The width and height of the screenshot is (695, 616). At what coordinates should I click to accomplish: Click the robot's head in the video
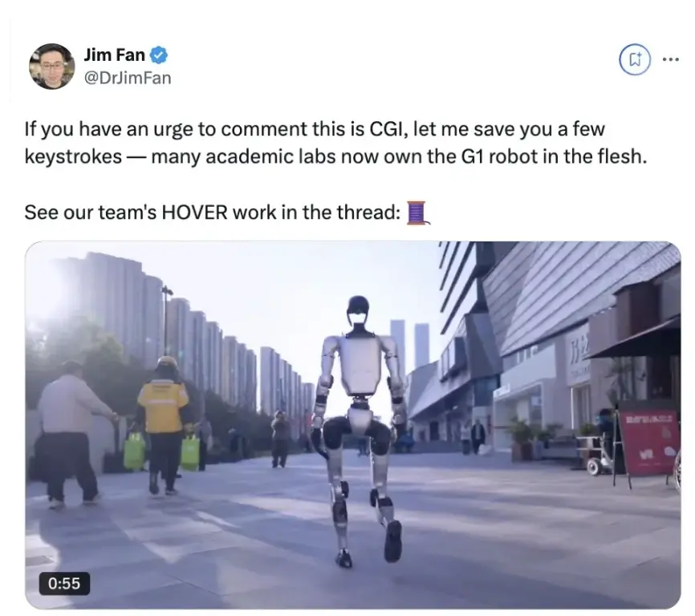click(x=358, y=310)
